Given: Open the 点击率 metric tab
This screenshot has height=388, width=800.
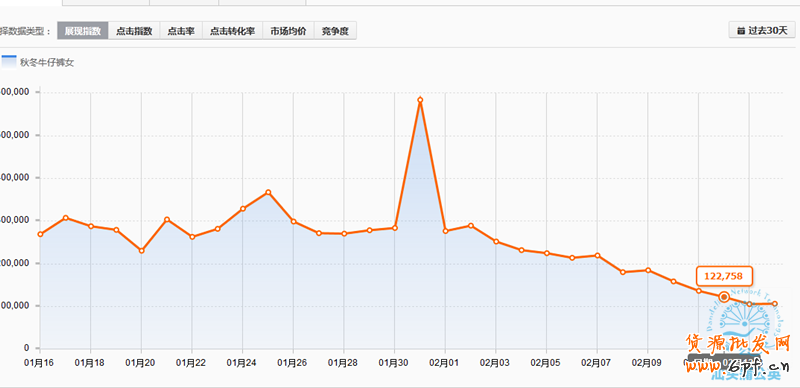Looking at the screenshot, I should (181, 31).
